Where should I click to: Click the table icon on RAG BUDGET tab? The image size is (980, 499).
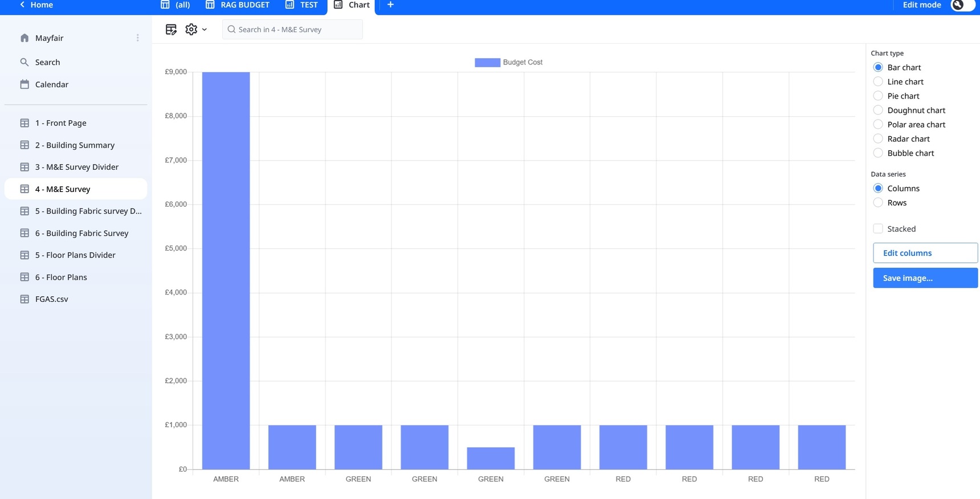tap(210, 5)
